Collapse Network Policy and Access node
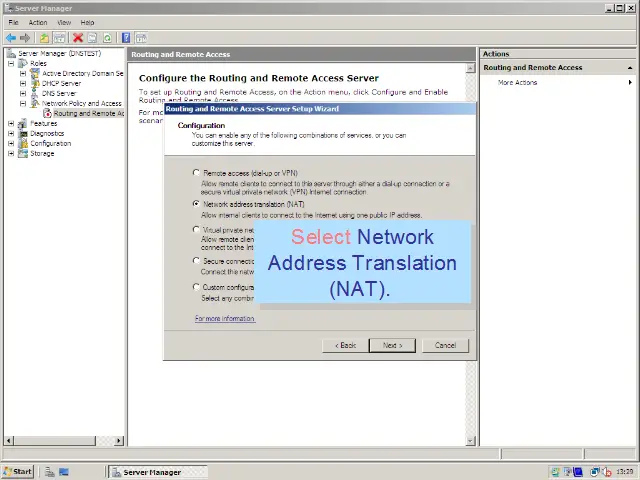640x480 pixels. pos(23,103)
